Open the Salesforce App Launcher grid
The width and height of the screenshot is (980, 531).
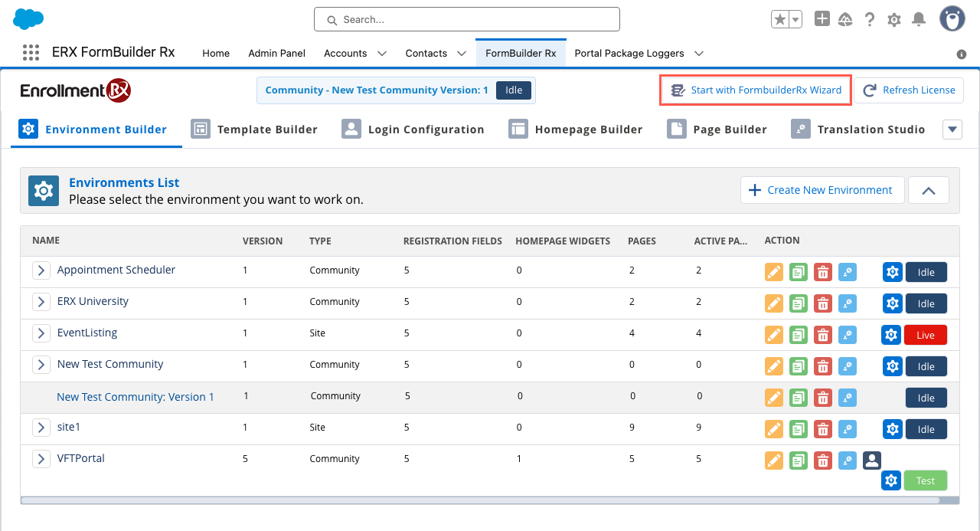31,53
